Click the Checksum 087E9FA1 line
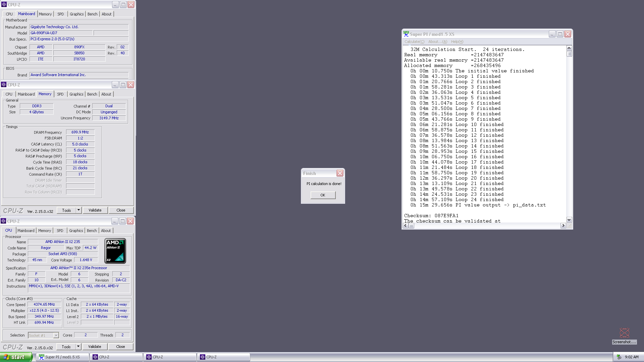 coord(431,216)
